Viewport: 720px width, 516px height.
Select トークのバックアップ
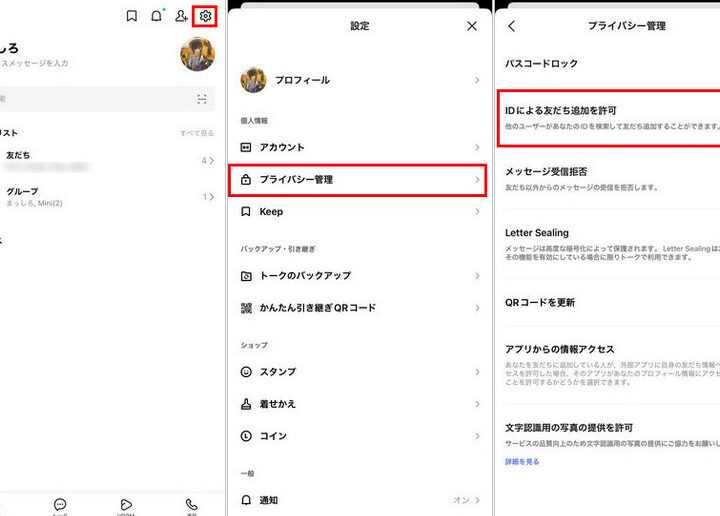point(359,275)
